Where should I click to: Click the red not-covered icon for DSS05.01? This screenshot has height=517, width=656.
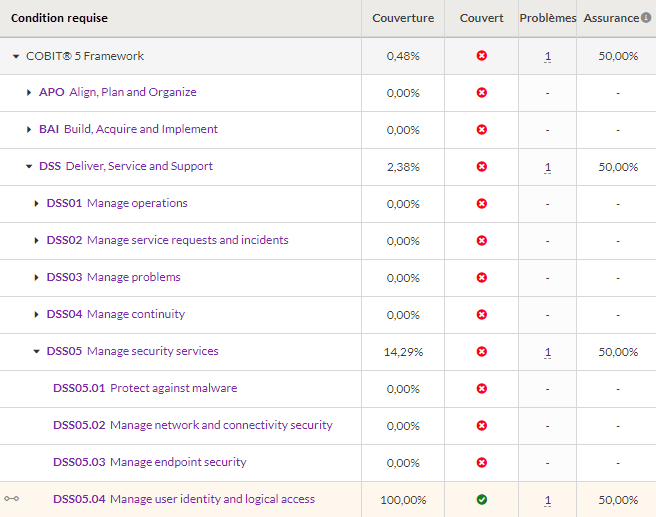point(482,389)
